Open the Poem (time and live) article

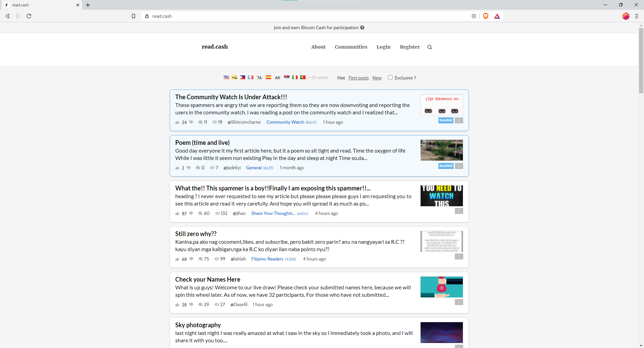point(202,142)
